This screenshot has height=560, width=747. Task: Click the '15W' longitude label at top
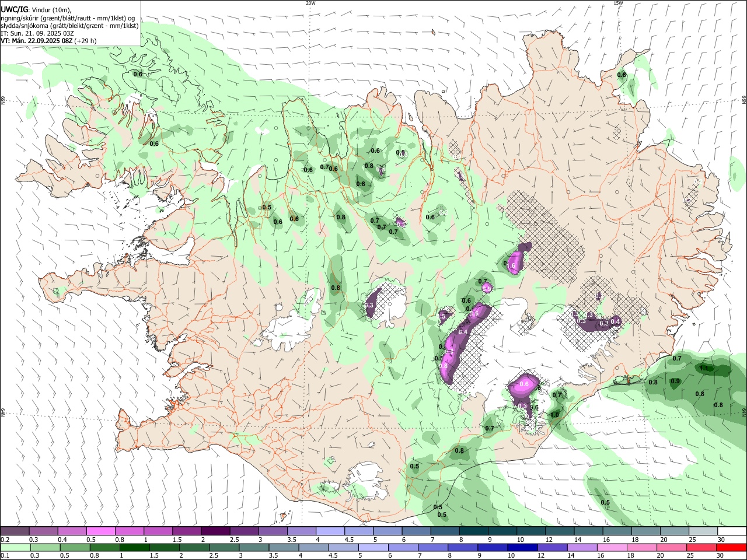[618, 3]
